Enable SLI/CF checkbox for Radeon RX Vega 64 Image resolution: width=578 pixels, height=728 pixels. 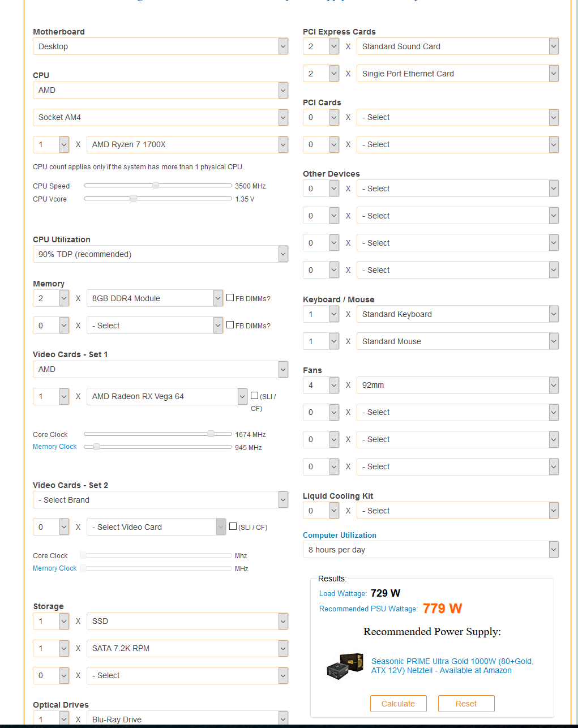click(255, 396)
